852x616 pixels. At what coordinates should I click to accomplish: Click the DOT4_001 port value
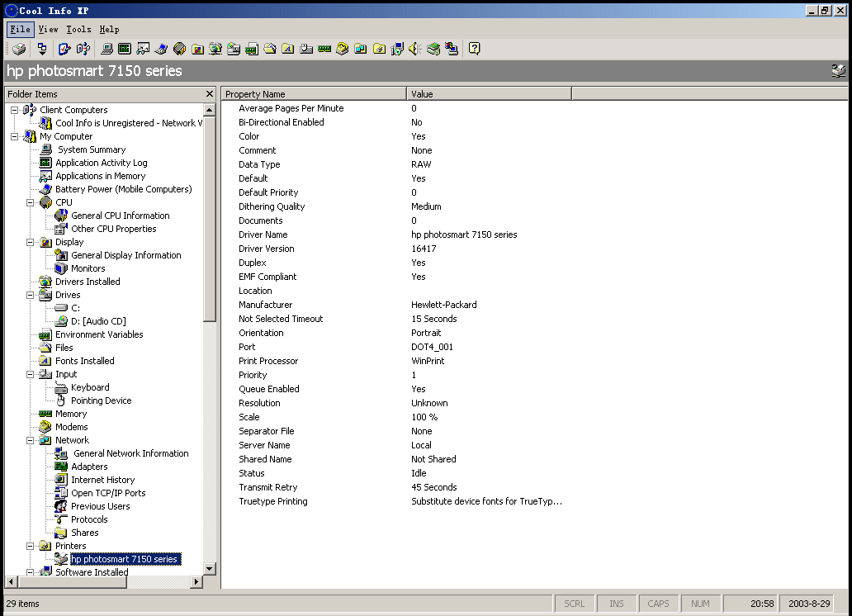432,347
